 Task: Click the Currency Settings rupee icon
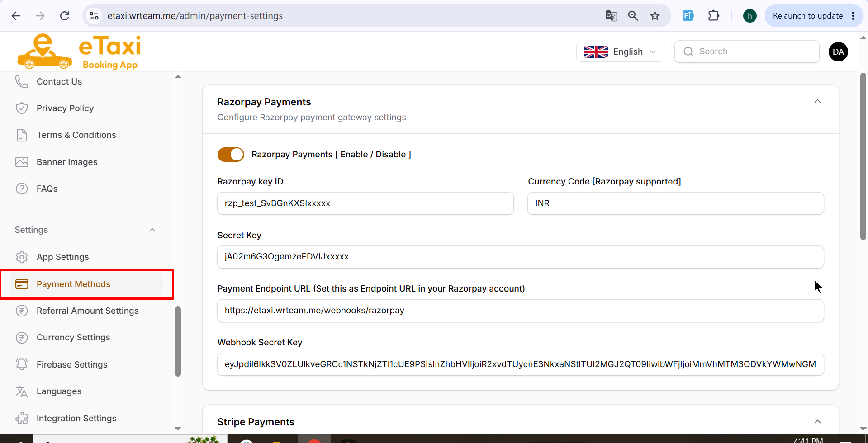(22, 338)
